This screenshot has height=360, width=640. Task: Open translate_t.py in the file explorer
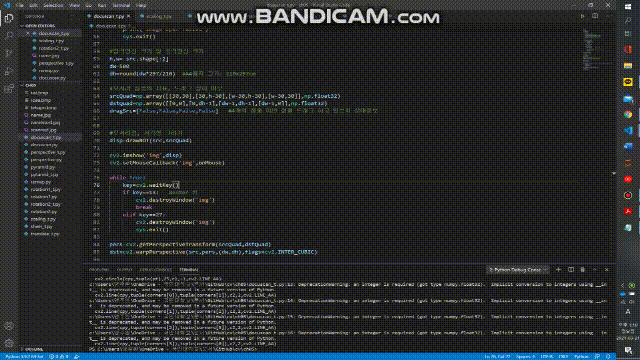pos(45,234)
